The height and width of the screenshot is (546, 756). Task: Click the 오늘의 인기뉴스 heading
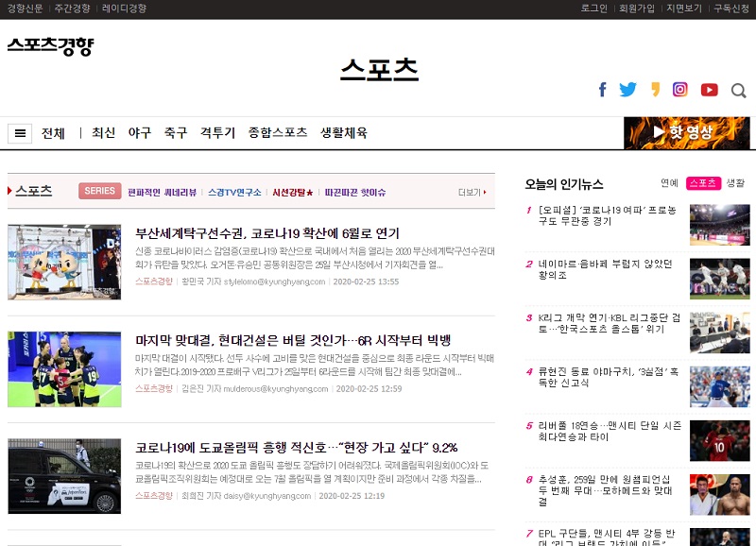[564, 184]
